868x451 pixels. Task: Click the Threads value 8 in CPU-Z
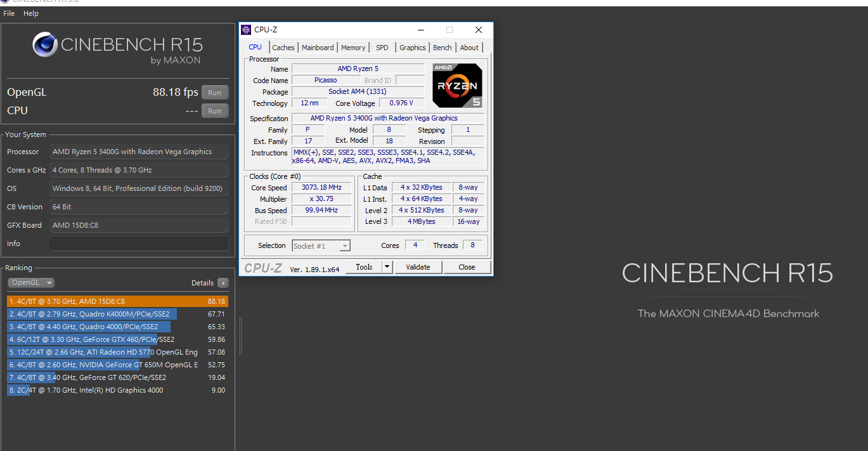click(x=472, y=245)
